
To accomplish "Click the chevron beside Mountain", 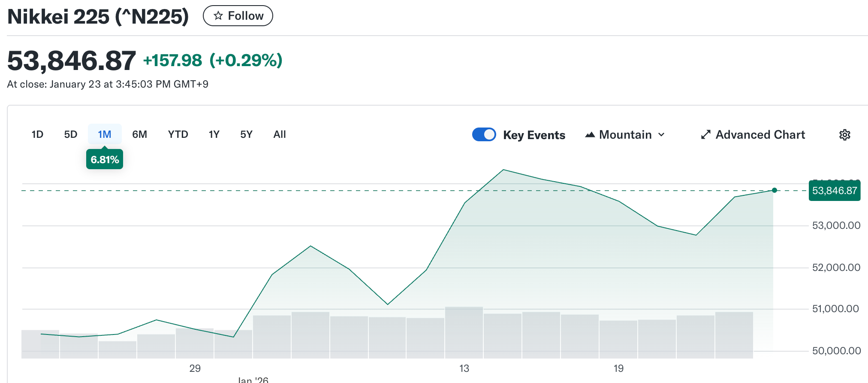I will 661,135.
